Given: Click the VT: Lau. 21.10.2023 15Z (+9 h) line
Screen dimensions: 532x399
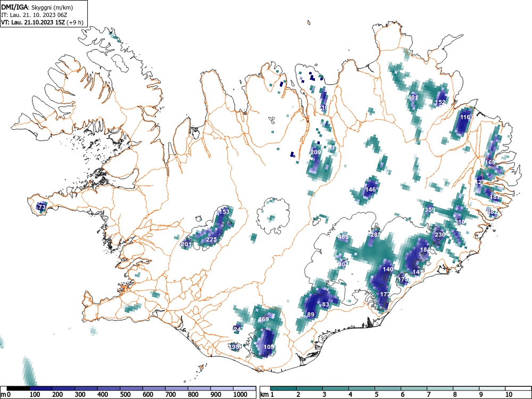Looking at the screenshot, I should point(42,22).
